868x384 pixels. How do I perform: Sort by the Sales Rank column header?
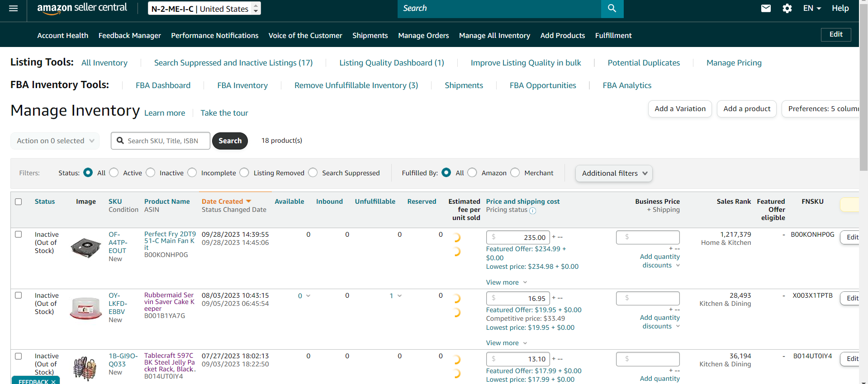[734, 201]
